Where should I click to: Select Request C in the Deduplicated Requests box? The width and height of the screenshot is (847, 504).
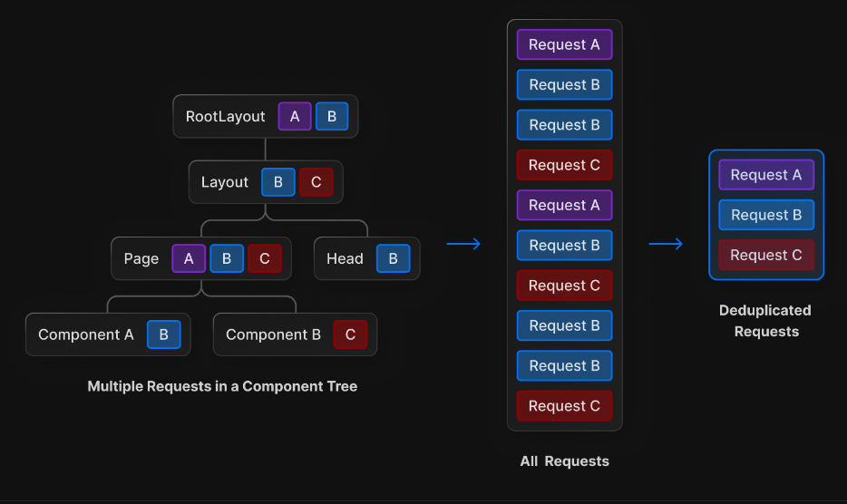766,255
